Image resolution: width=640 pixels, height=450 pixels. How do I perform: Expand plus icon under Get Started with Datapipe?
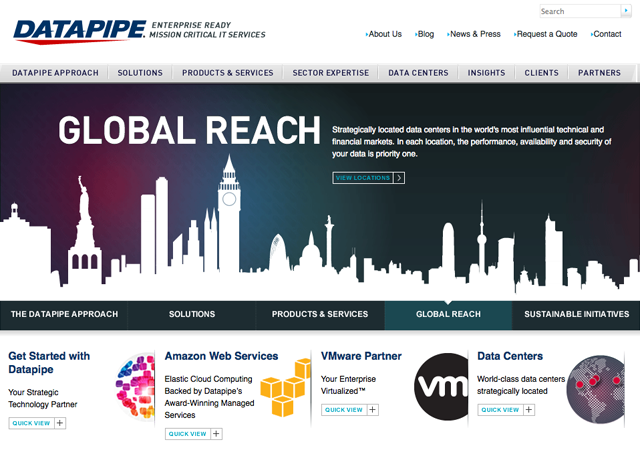point(60,423)
